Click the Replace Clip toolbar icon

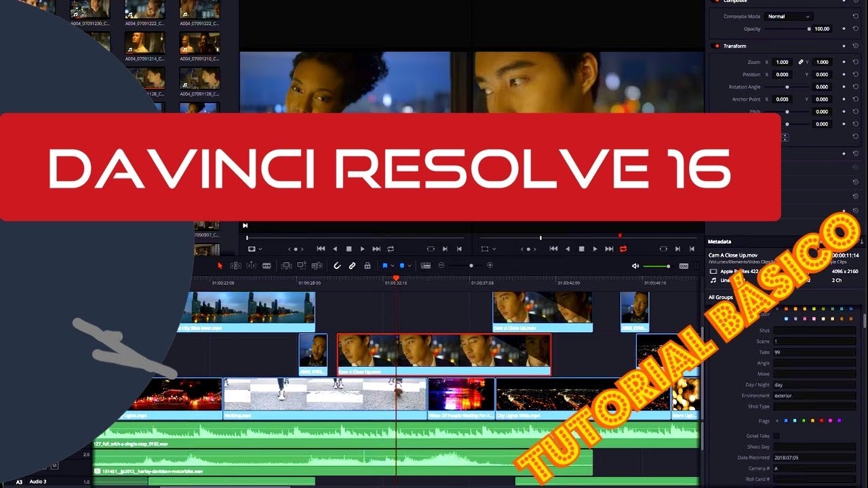point(317,266)
